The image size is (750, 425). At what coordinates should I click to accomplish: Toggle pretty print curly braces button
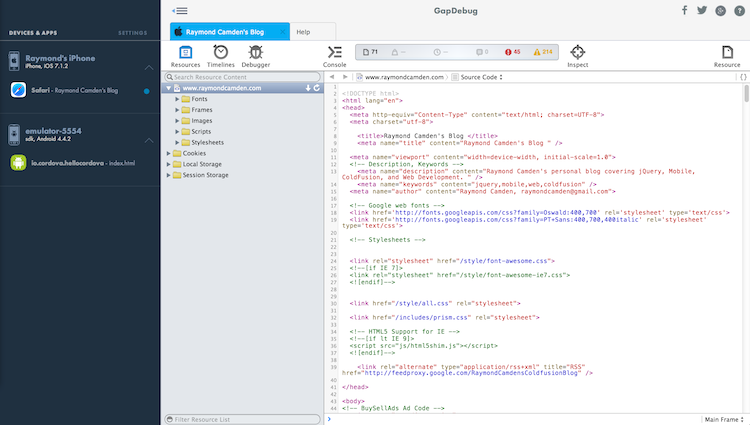[x=743, y=76]
